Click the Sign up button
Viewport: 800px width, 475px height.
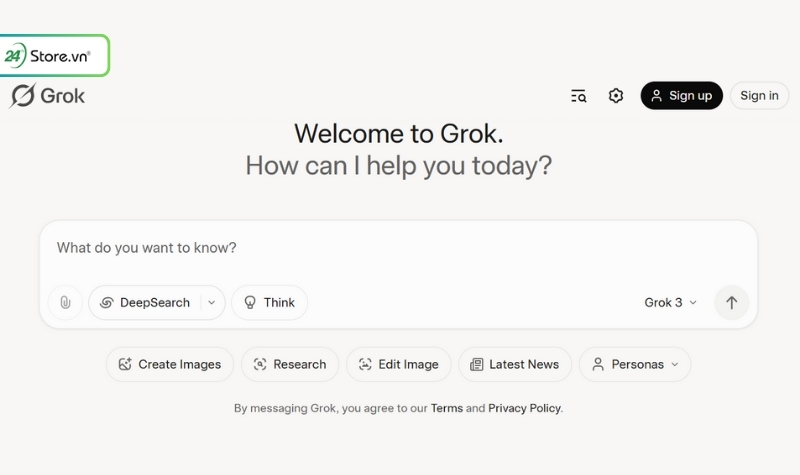682,95
